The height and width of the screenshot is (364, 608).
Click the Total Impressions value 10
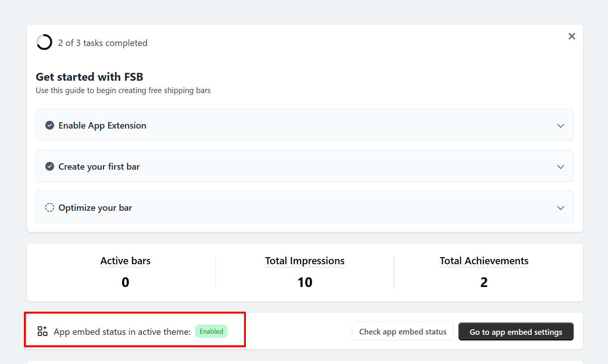305,282
